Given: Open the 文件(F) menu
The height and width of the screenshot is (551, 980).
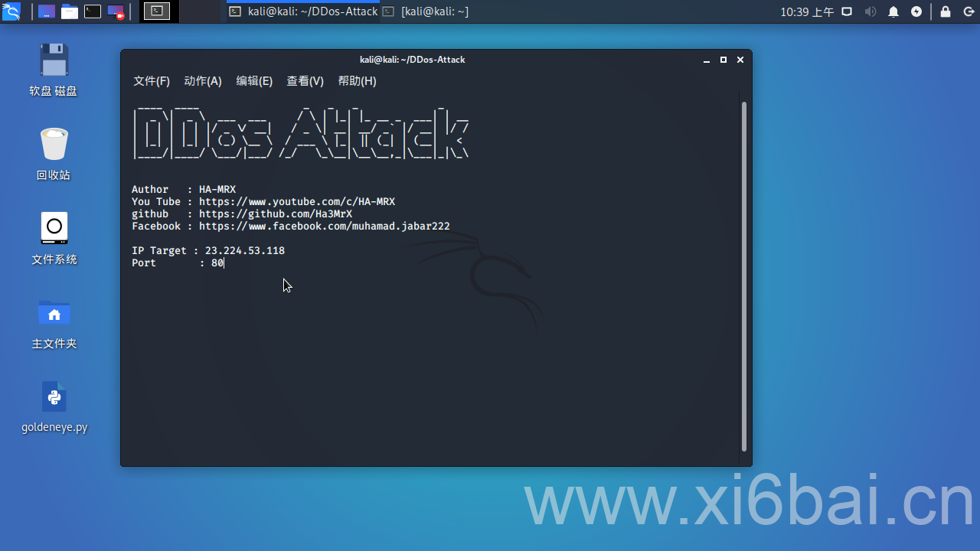Looking at the screenshot, I should pos(152,81).
